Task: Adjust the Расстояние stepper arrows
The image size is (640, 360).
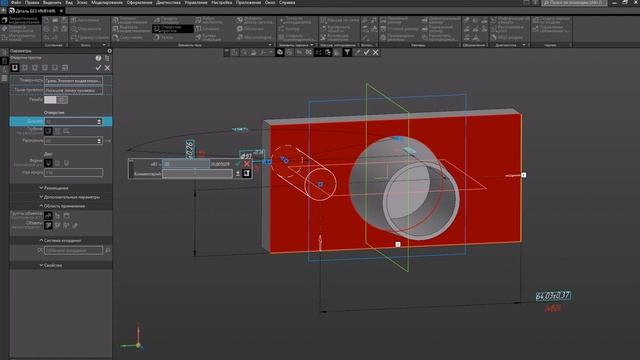Action: coord(99,141)
